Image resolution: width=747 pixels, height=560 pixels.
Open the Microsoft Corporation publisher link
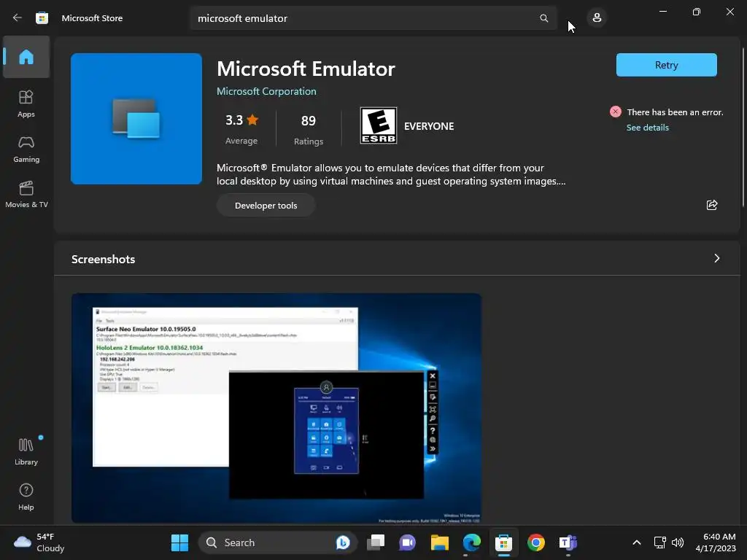coord(266,91)
